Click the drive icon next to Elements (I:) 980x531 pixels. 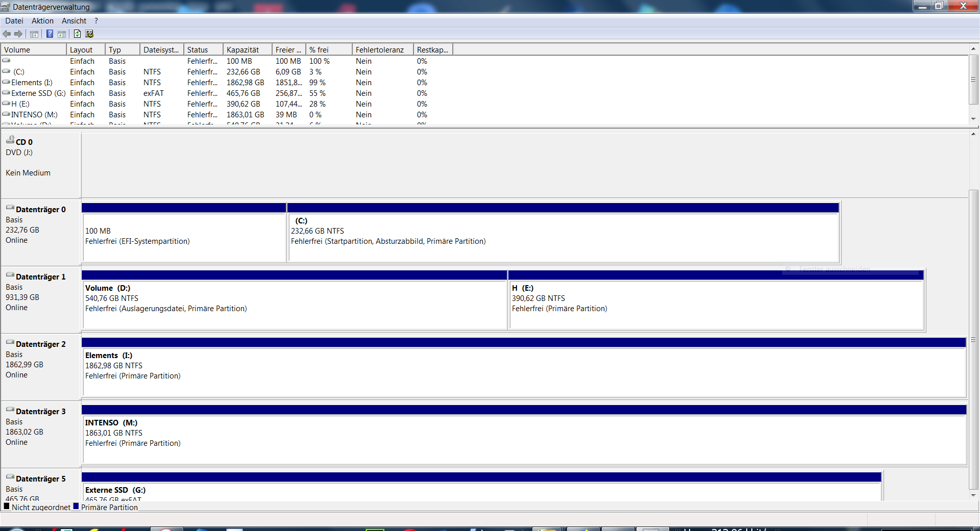(x=6, y=82)
